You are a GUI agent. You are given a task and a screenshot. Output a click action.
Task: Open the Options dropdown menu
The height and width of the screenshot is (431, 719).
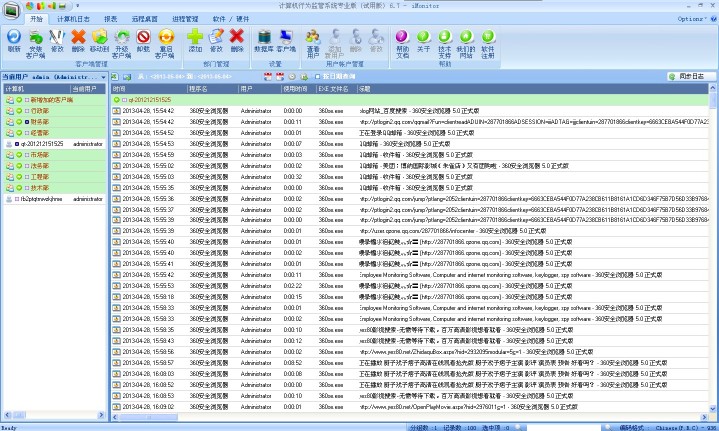coord(692,19)
